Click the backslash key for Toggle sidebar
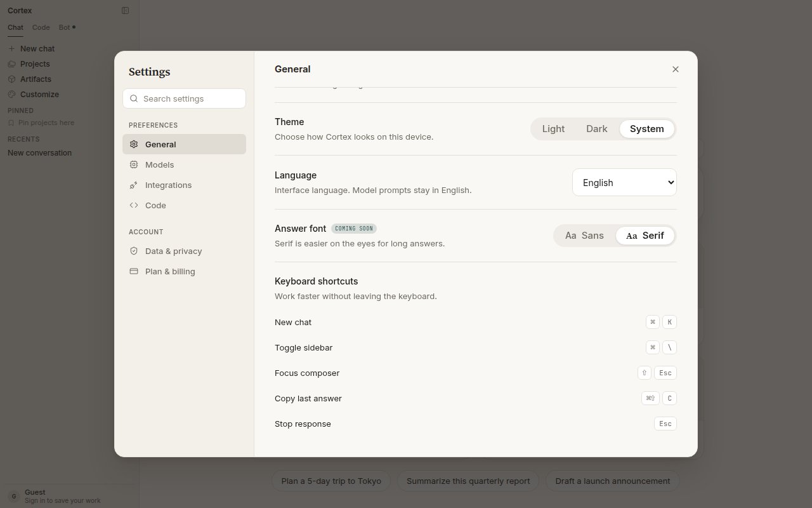 [x=669, y=347]
